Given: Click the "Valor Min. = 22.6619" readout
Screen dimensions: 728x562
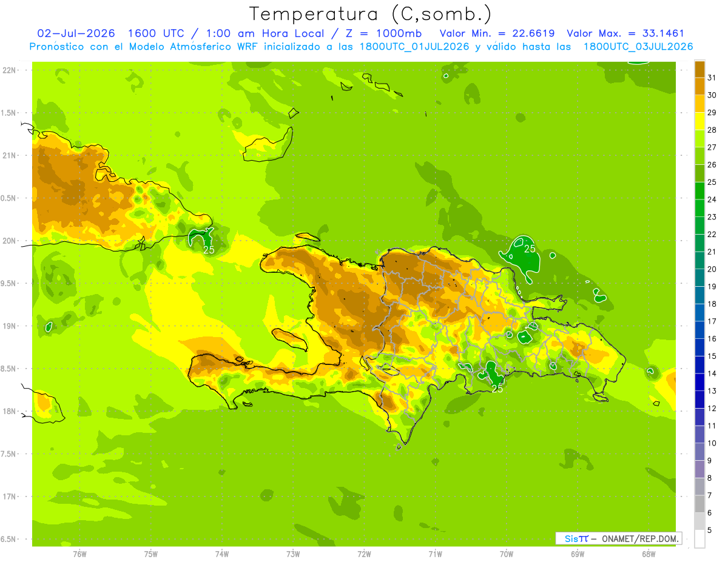Looking at the screenshot, I should pyautogui.click(x=497, y=33).
